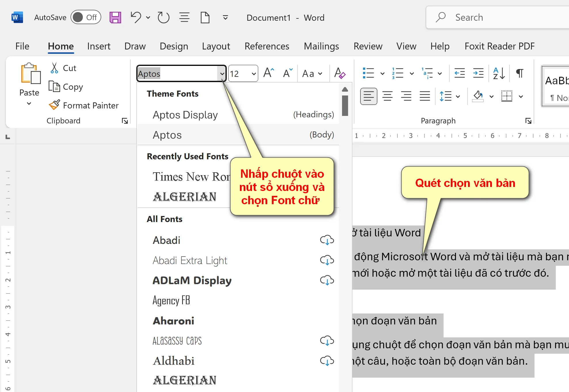
Task: Click the Sort A-Z icon
Action: [x=499, y=73]
